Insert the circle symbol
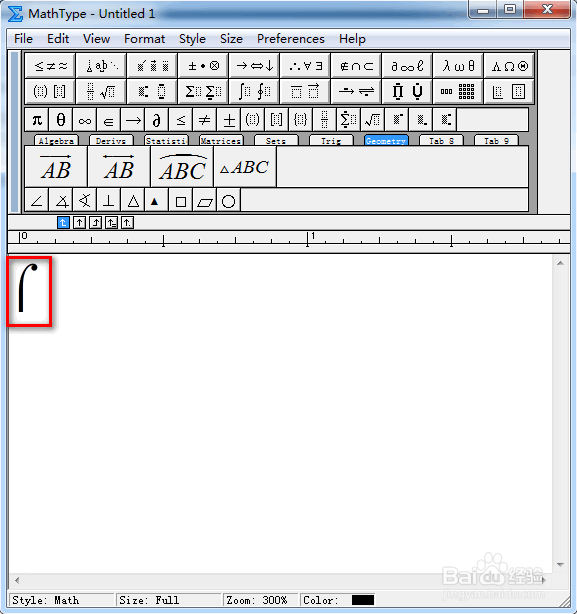577x614 pixels. (229, 202)
